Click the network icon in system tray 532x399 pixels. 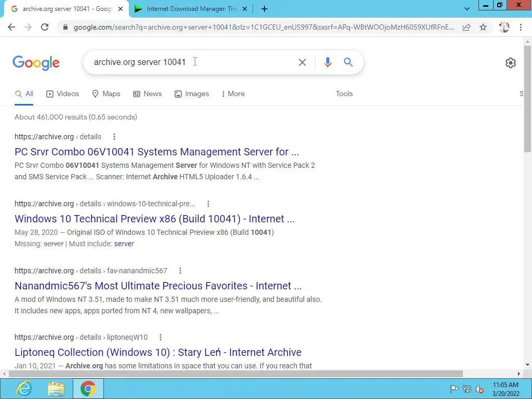click(467, 389)
